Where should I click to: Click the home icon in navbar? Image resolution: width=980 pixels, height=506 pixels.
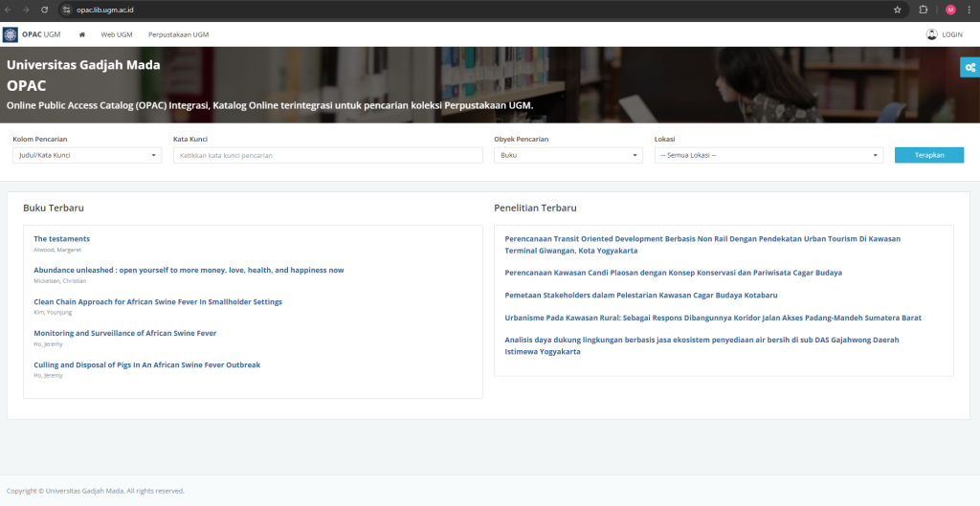[x=82, y=34]
